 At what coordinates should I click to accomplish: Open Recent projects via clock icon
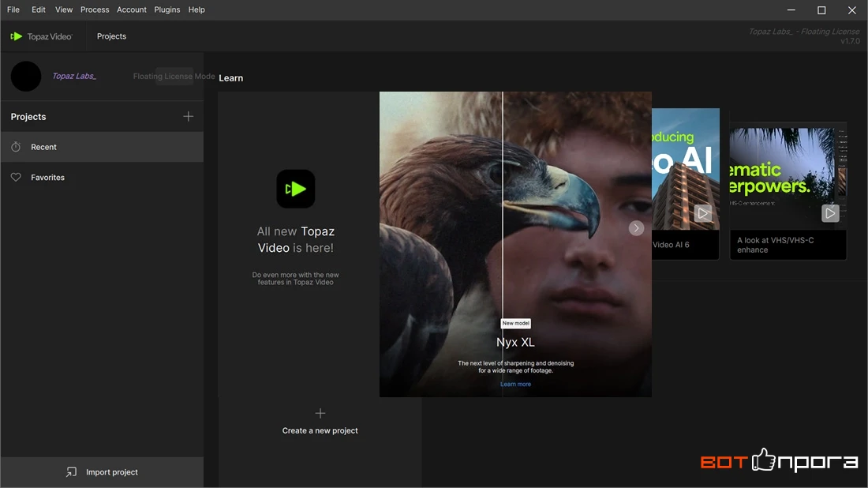(16, 147)
